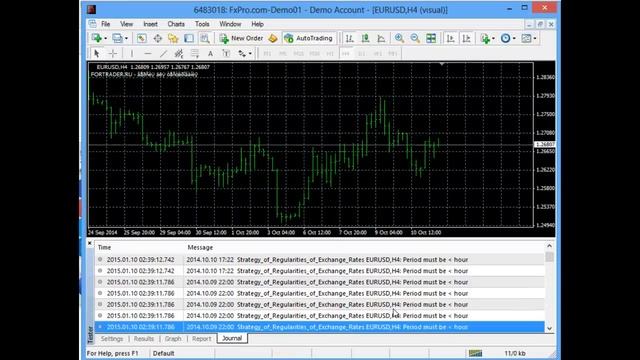Open the File menu

point(105,24)
